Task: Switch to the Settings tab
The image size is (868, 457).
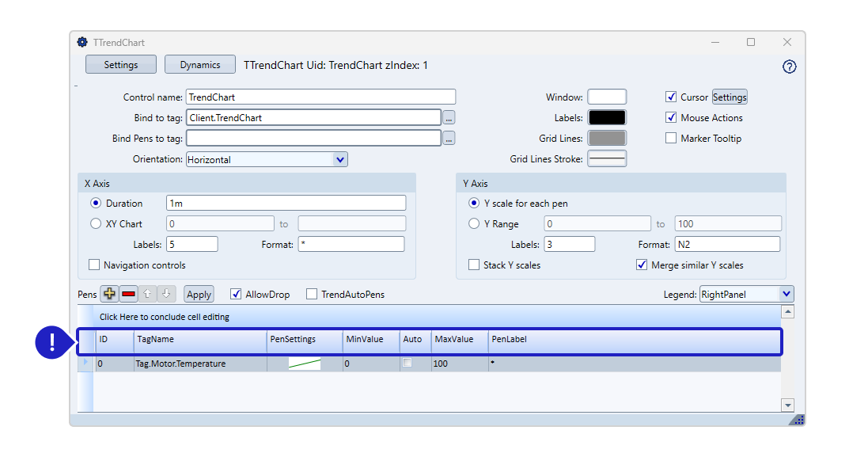Action: pyautogui.click(x=121, y=65)
